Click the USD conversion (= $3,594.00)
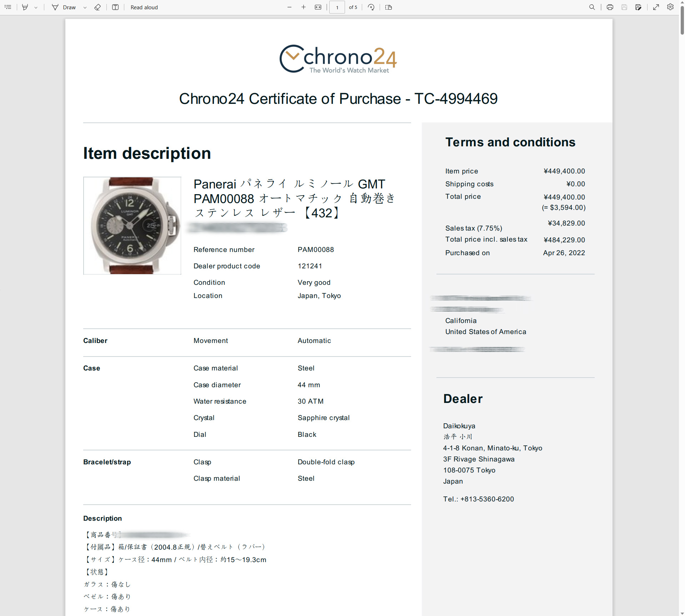This screenshot has height=616, width=685. point(564,207)
